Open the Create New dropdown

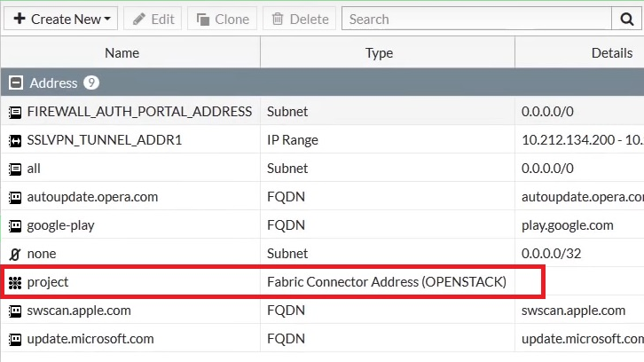coord(61,19)
